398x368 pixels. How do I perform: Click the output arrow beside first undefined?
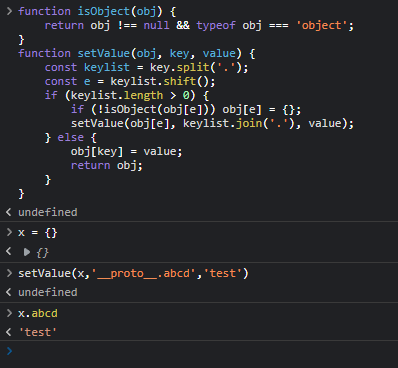(9, 212)
